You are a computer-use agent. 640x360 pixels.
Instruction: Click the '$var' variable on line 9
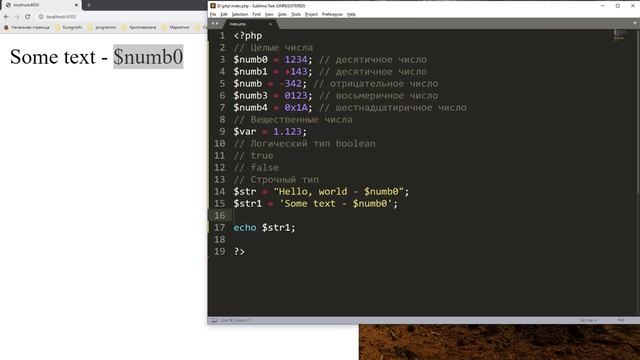coord(245,131)
